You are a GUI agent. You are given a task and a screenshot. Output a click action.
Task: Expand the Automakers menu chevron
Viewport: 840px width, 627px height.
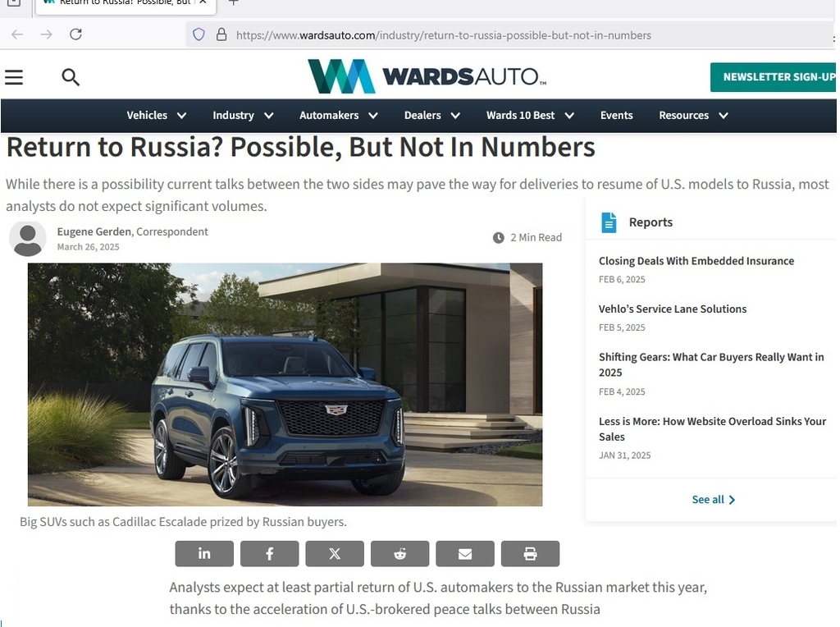point(373,116)
